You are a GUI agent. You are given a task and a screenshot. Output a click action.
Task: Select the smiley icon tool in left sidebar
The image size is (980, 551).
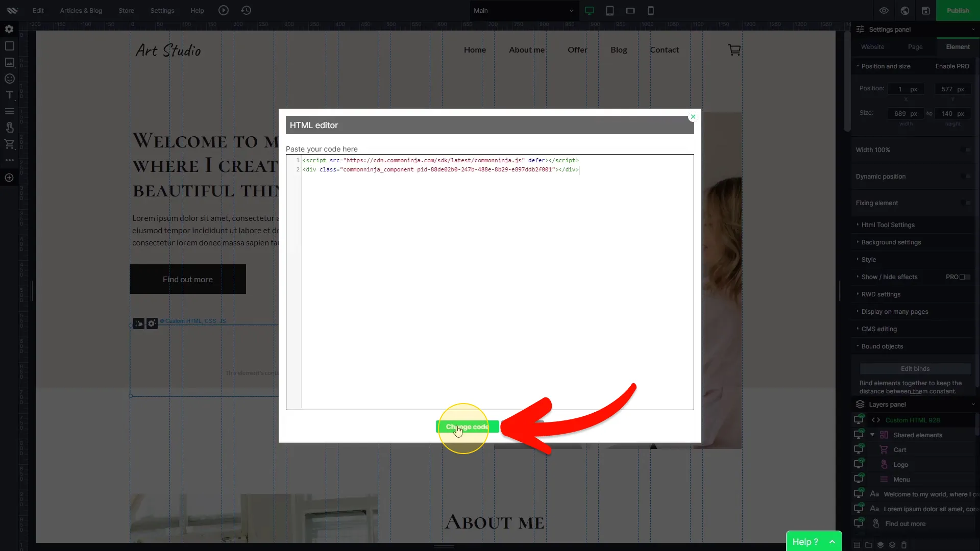[9, 79]
